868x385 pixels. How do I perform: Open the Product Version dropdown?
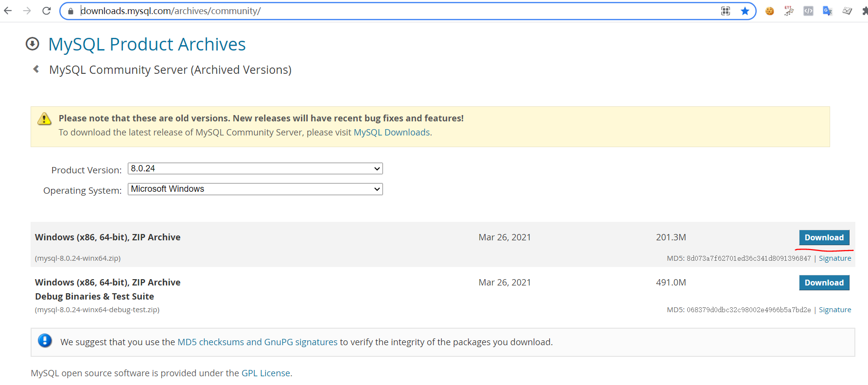point(255,168)
